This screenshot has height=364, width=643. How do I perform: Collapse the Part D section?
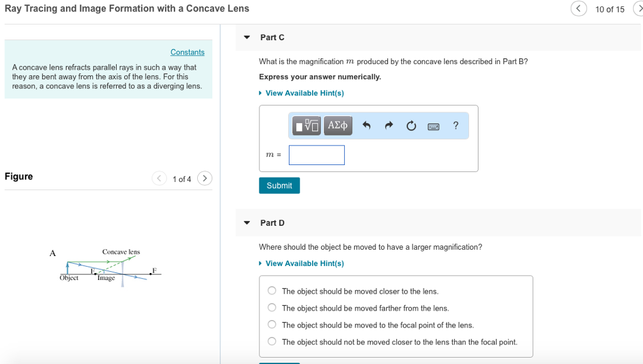pyautogui.click(x=247, y=223)
